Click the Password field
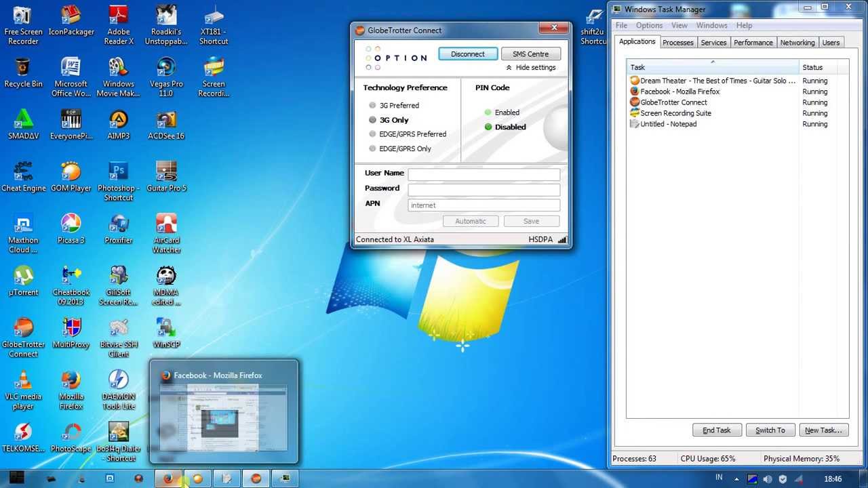Screen dimensions: 868x488 [x=484, y=190]
